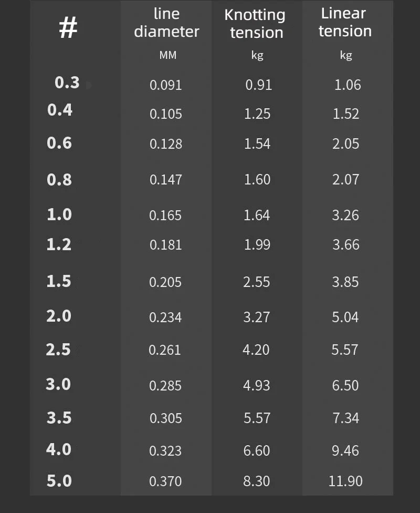Select the "Linear tension" column header
Viewport: 420px width, 513px height.
pos(344,22)
